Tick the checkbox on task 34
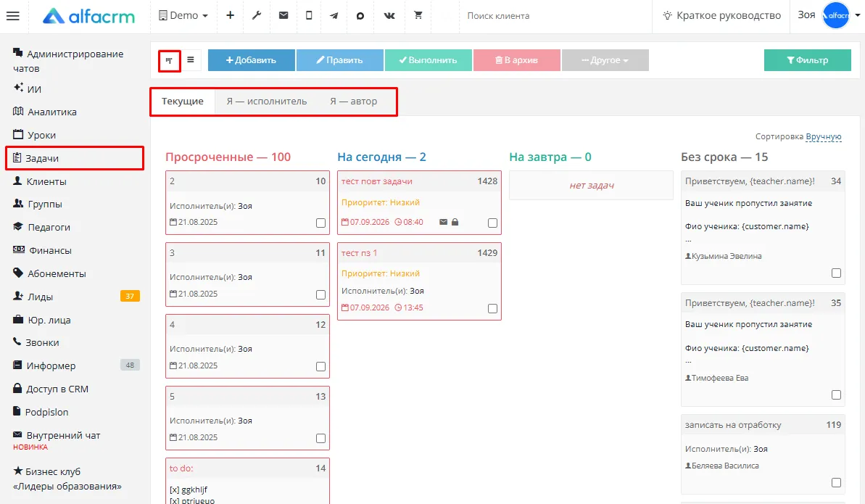The image size is (865, 504). click(836, 273)
